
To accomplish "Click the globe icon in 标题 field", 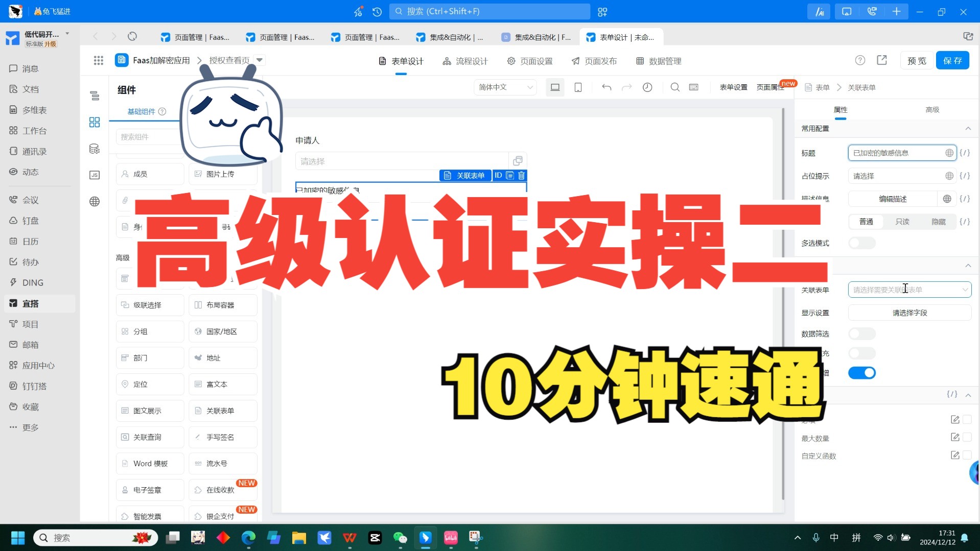I will tap(949, 153).
